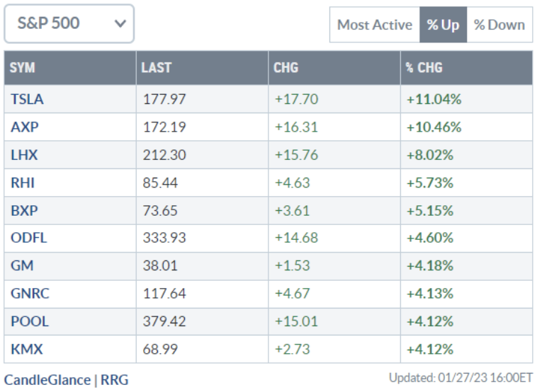The height and width of the screenshot is (392, 537).
Task: Open the ODFL symbol link
Action: [28, 238]
